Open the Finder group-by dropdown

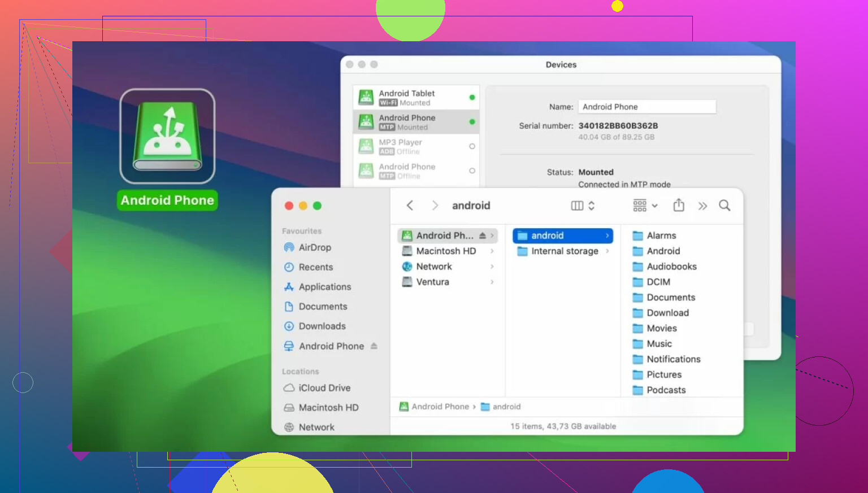click(x=645, y=206)
